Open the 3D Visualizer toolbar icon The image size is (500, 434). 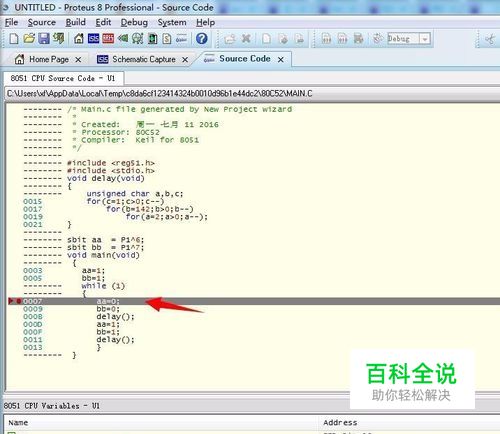click(123, 39)
